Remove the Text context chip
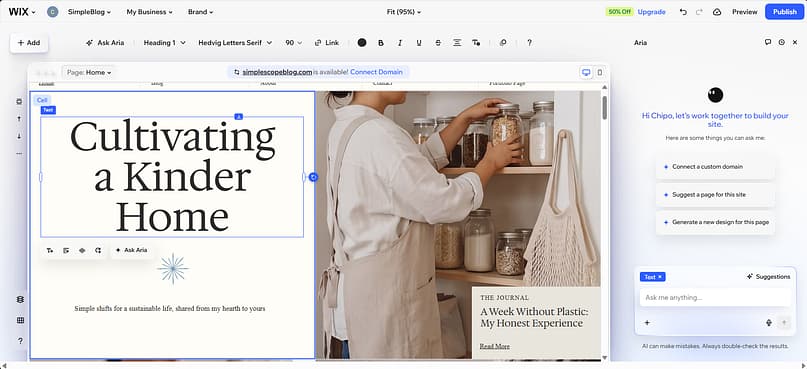This screenshot has height=369, width=807. (660, 277)
